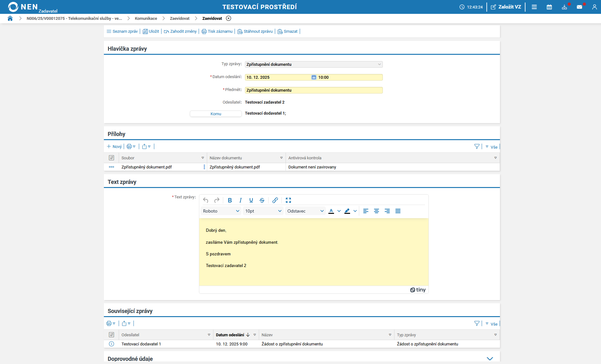
Task: Open the text color picker arrow
Action: pyautogui.click(x=339, y=211)
